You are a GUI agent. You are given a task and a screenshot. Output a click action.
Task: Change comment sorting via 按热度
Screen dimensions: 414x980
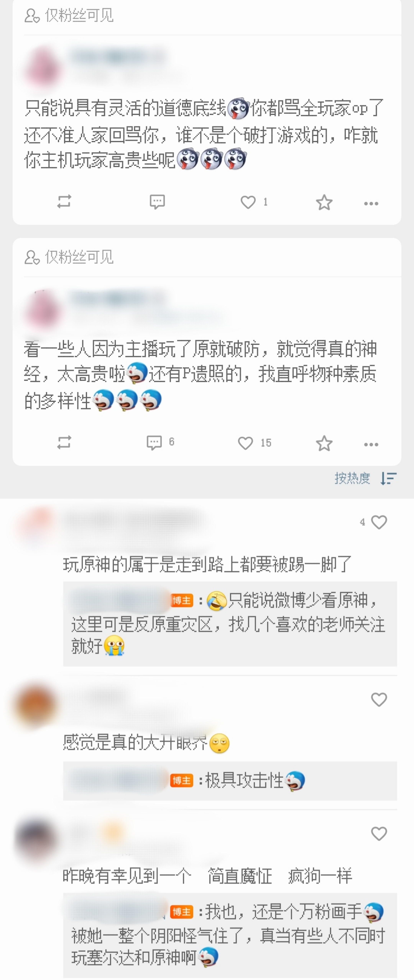[x=352, y=478]
